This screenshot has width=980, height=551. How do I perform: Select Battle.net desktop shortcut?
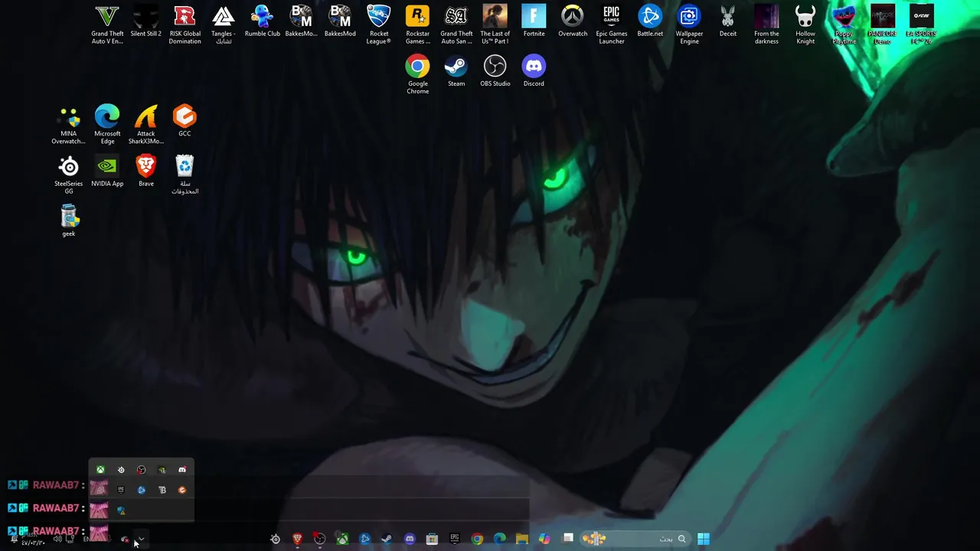pos(650,22)
